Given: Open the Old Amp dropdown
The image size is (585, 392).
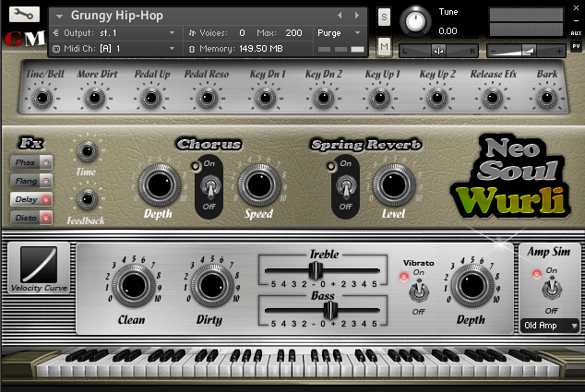Looking at the screenshot, I should 551,326.
